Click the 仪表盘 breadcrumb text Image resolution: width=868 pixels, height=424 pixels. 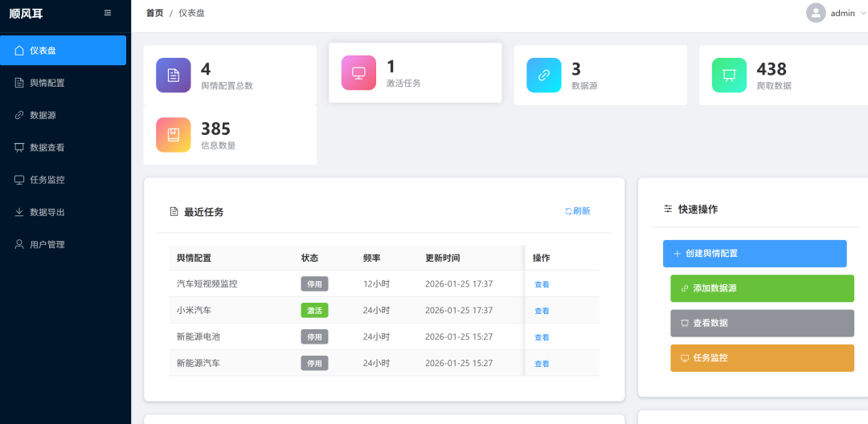click(191, 14)
